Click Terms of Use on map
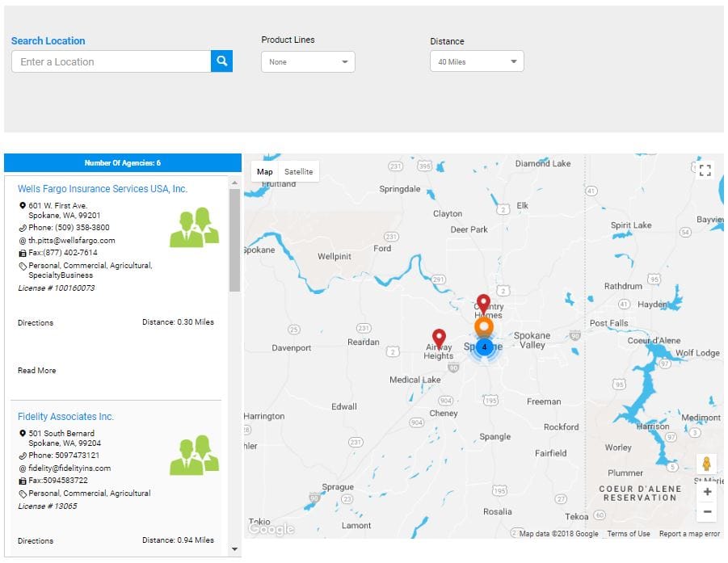The width and height of the screenshot is (728, 563). [628, 534]
